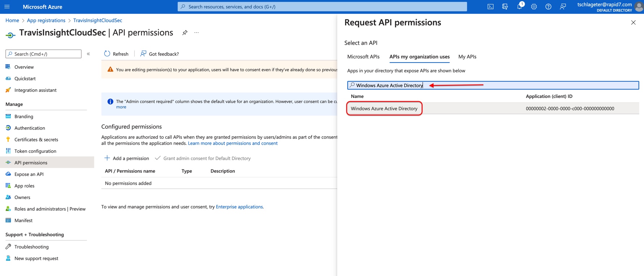This screenshot has height=276, width=644.
Task: Click Got feedback? in the toolbar
Action: tap(160, 54)
